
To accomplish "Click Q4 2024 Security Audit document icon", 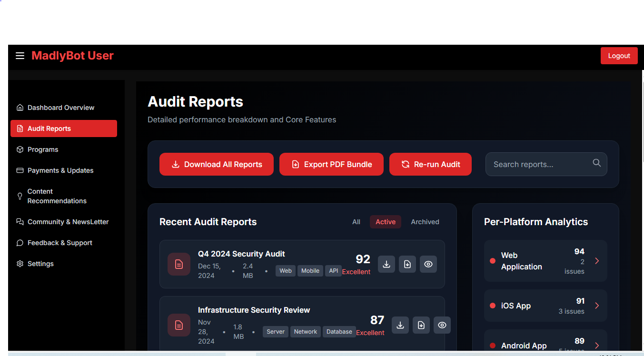I will click(179, 264).
